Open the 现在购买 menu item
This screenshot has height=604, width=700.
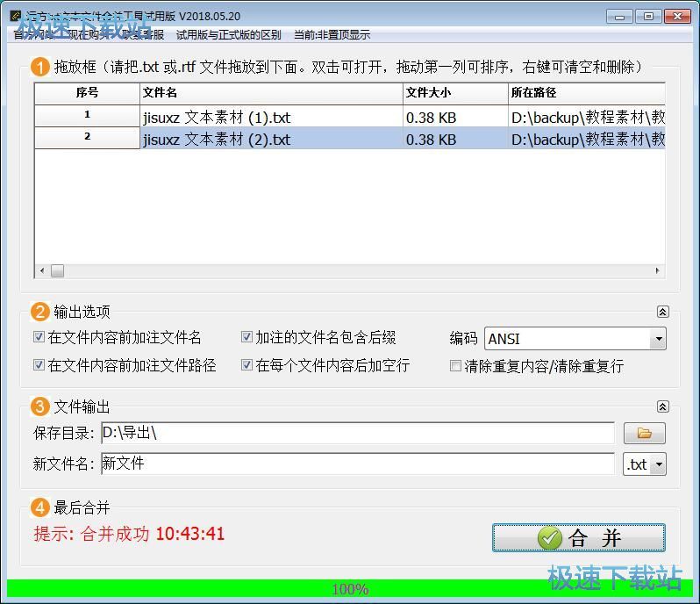(x=89, y=35)
